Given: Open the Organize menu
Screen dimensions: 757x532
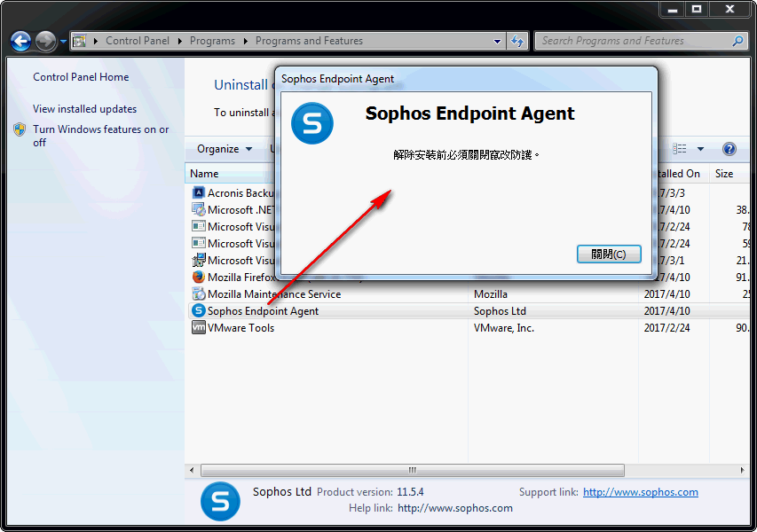Looking at the screenshot, I should point(225,149).
